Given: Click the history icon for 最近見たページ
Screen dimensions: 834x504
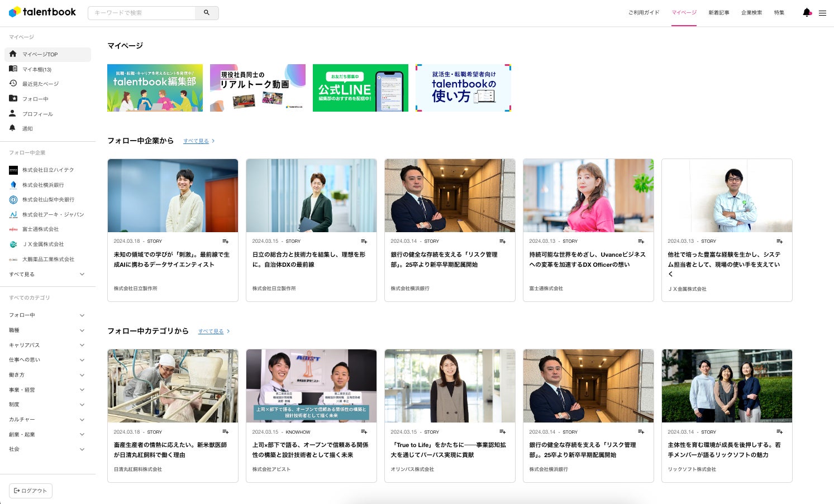Looking at the screenshot, I should point(13,84).
